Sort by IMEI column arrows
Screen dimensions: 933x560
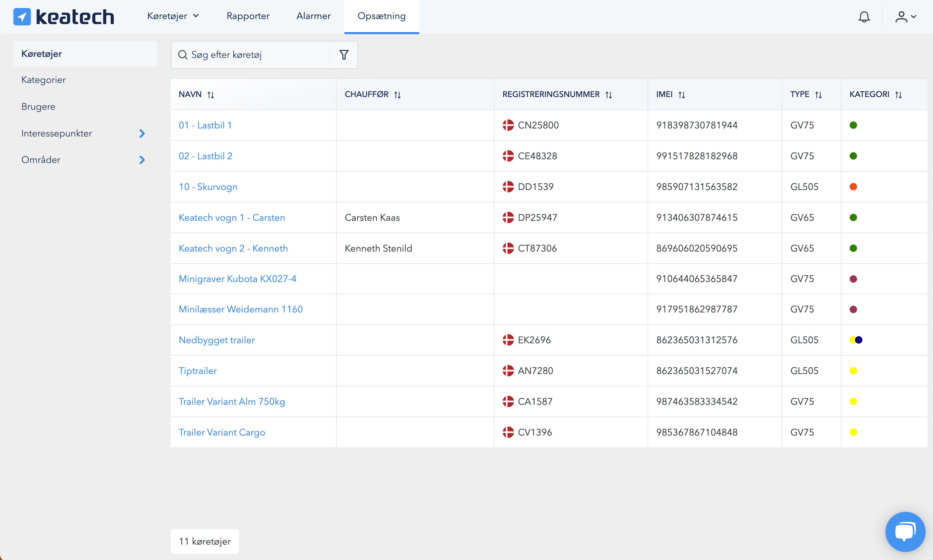(x=682, y=95)
